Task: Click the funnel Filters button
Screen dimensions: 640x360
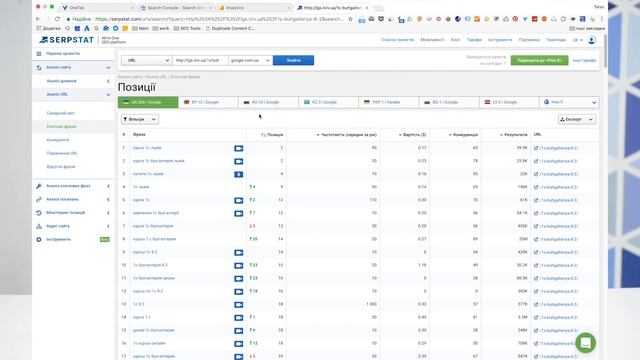Action: coord(140,119)
